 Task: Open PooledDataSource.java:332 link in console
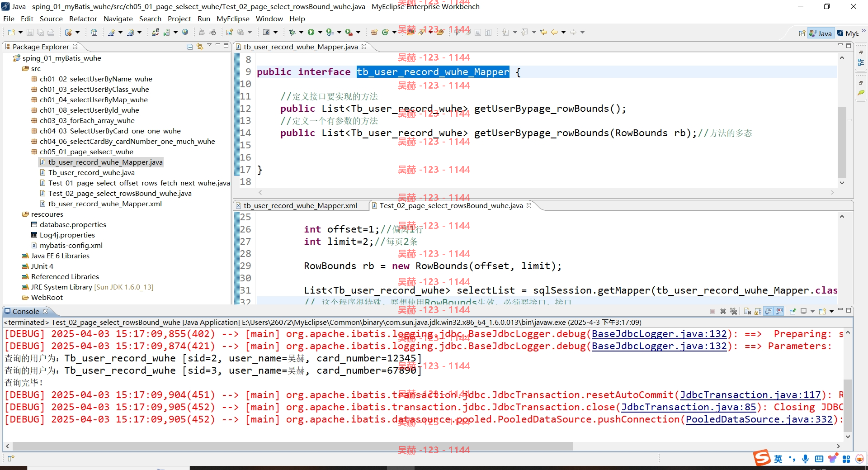pyautogui.click(x=759, y=419)
